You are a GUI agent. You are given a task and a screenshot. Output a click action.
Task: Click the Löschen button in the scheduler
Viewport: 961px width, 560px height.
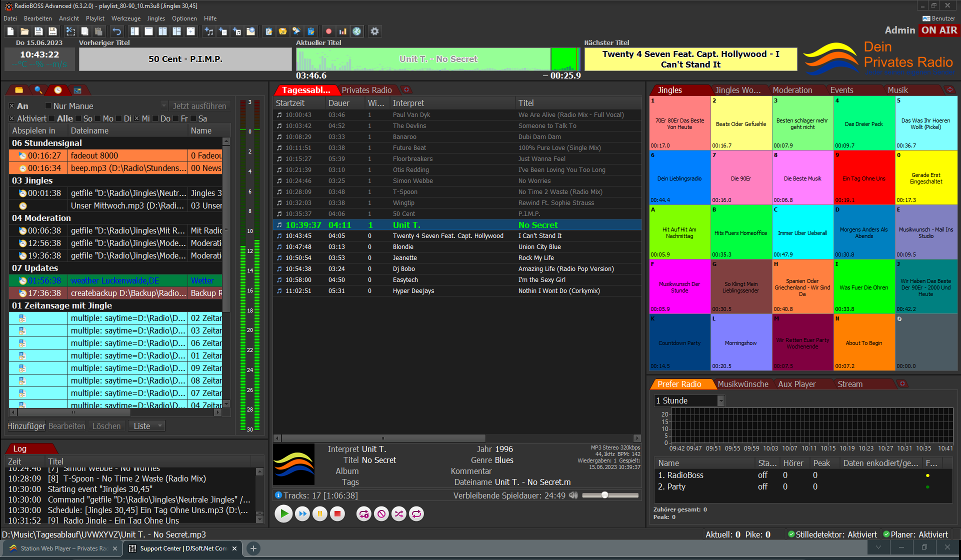pos(106,426)
